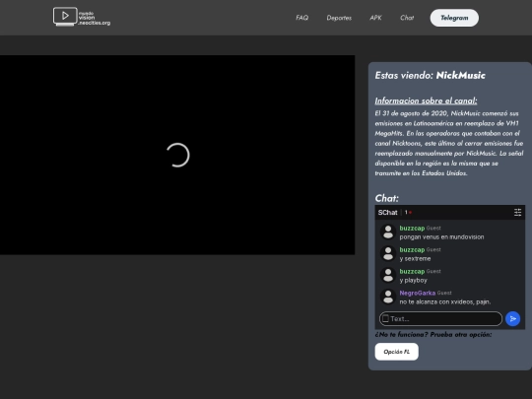Click NegroGarka's avatar icon
The width and height of the screenshot is (532, 399).
388,297
